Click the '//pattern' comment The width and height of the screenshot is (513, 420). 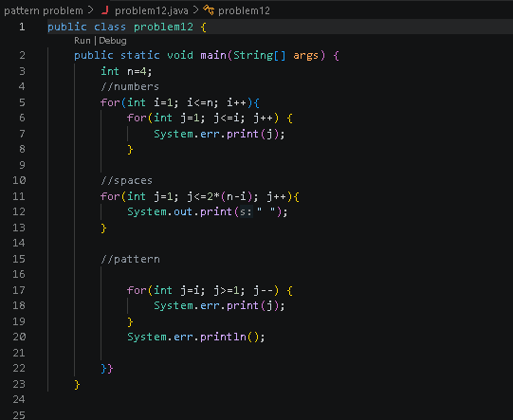point(131,259)
